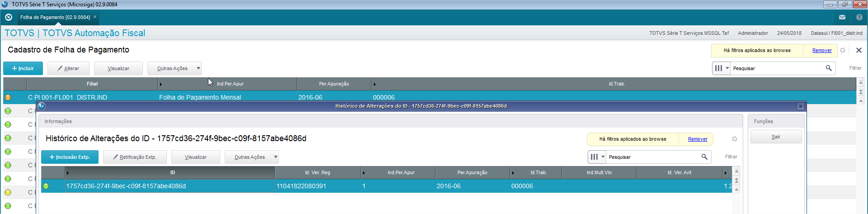
Task: Click Inclusão Extp. button
Action: pos(70,157)
